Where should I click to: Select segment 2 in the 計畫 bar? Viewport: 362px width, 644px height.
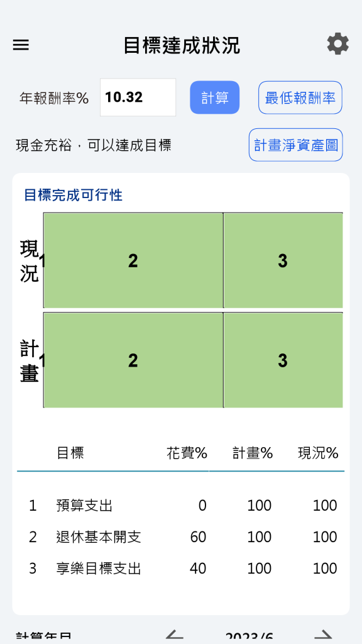(133, 360)
